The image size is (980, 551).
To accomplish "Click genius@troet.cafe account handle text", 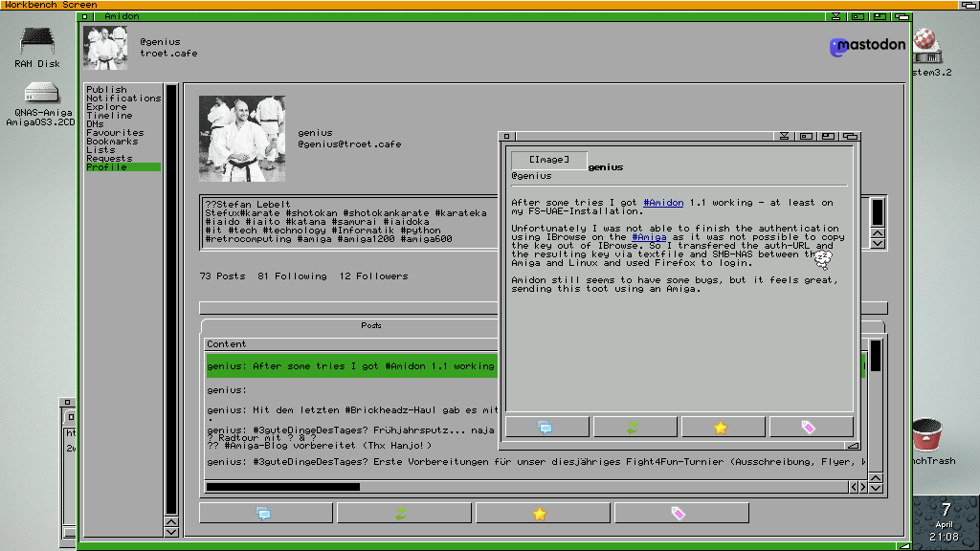I will (x=349, y=144).
